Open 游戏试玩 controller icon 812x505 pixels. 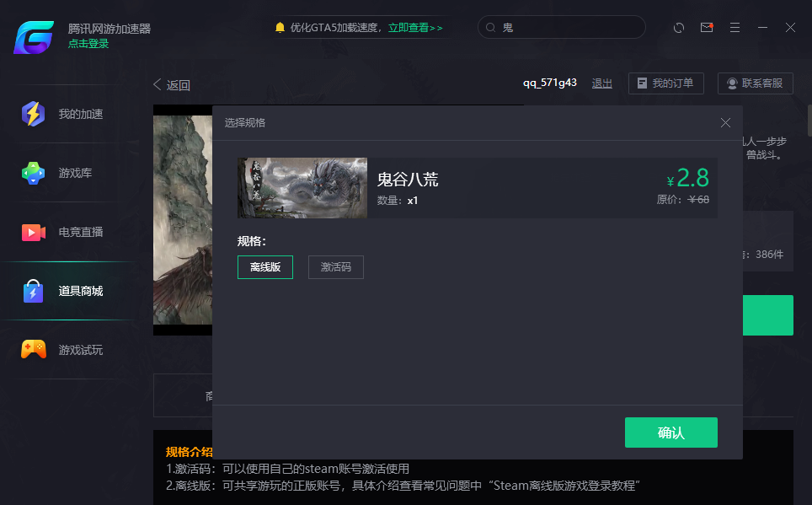(33, 350)
